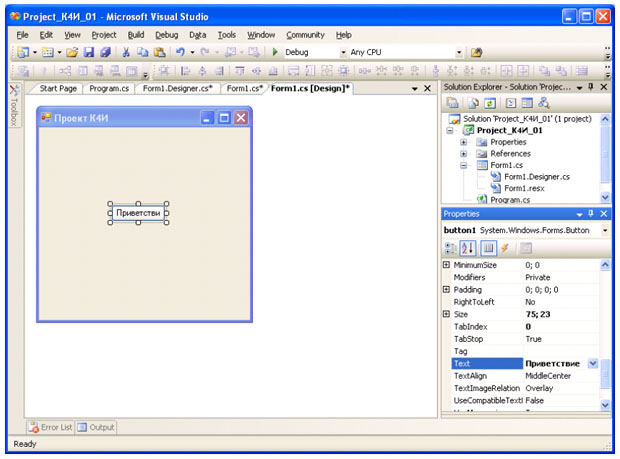Open the Output panel tab
This screenshot has height=459, width=620.
96,427
